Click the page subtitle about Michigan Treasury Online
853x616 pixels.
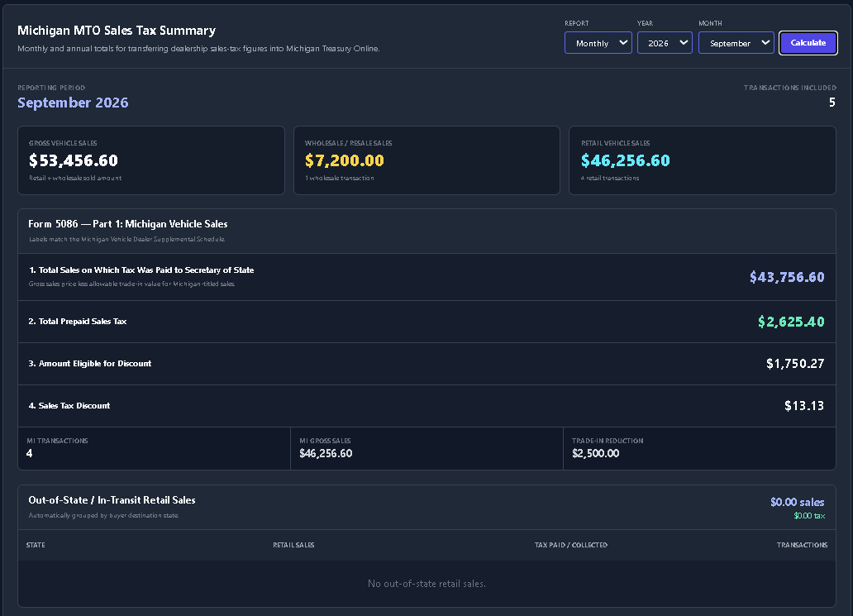198,49
